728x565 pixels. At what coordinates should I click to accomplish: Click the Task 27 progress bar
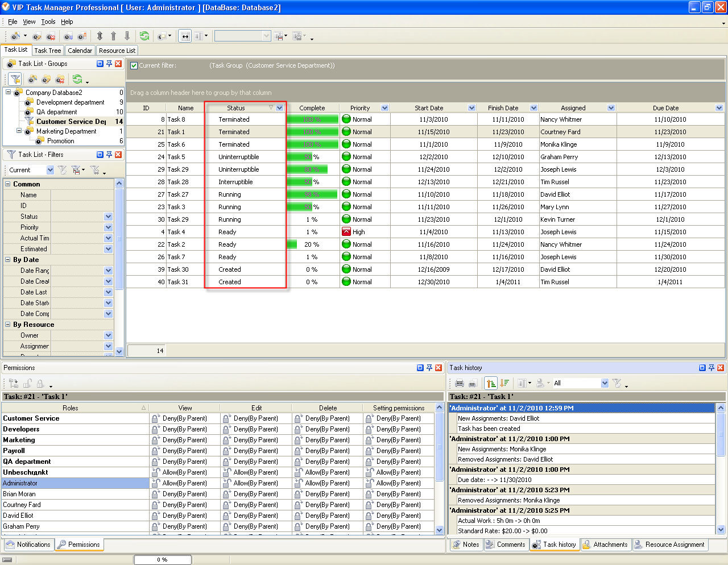click(312, 194)
